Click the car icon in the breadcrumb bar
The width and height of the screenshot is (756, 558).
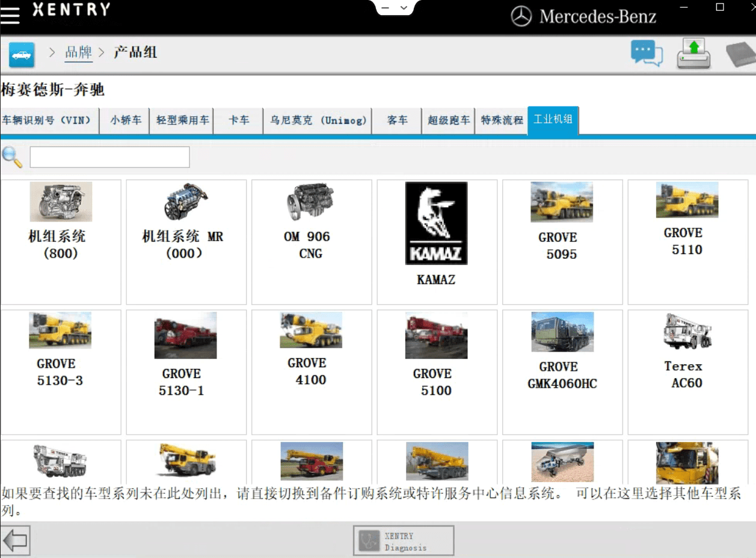point(22,53)
